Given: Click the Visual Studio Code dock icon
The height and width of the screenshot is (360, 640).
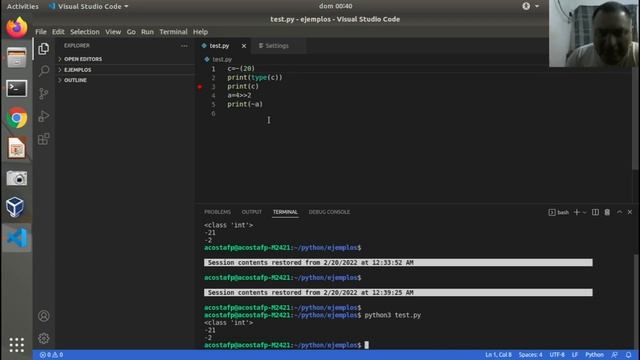Looking at the screenshot, I should pos(17,238).
